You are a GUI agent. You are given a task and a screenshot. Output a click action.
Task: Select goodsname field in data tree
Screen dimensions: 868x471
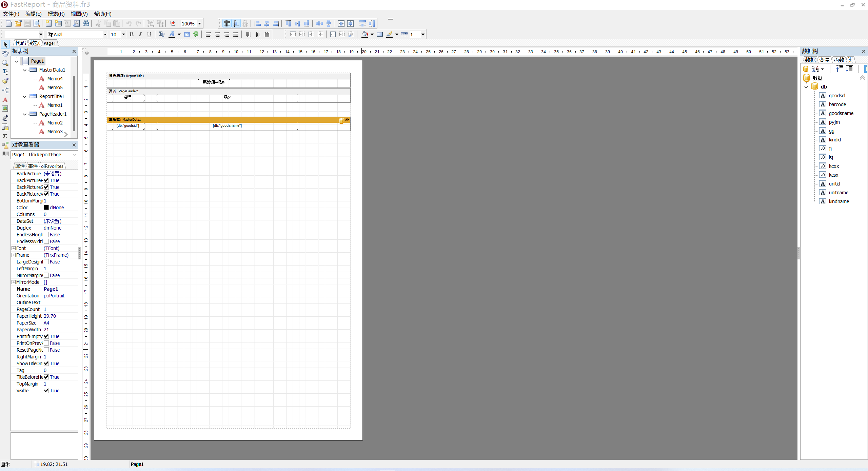[841, 113]
